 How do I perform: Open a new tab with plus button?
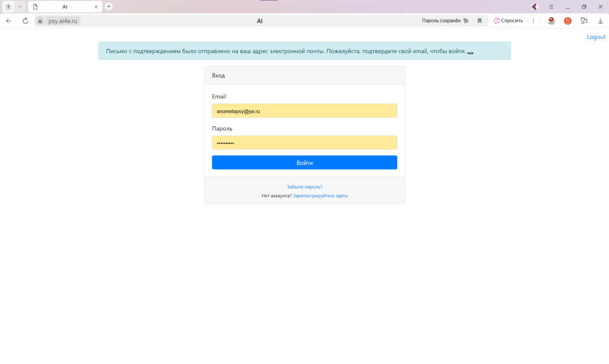coord(108,7)
